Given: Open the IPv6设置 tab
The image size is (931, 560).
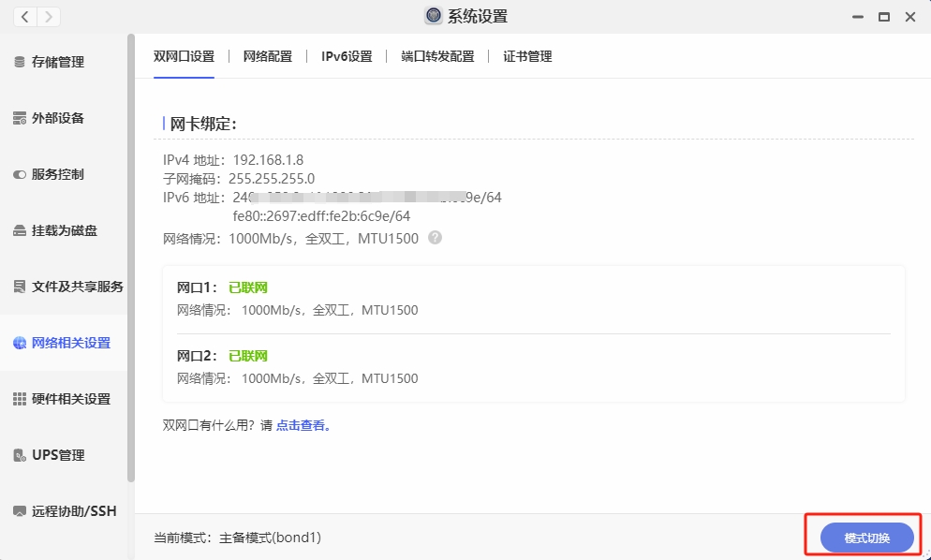Looking at the screenshot, I should point(347,56).
